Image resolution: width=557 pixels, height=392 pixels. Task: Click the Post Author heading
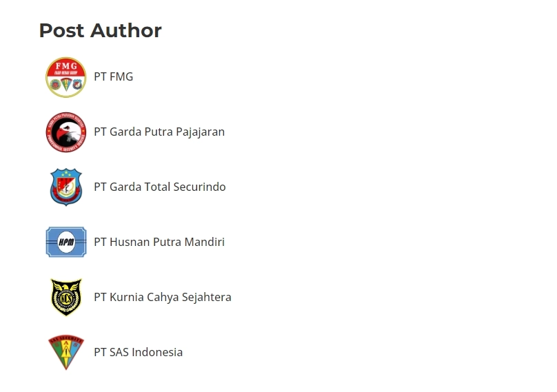(101, 31)
